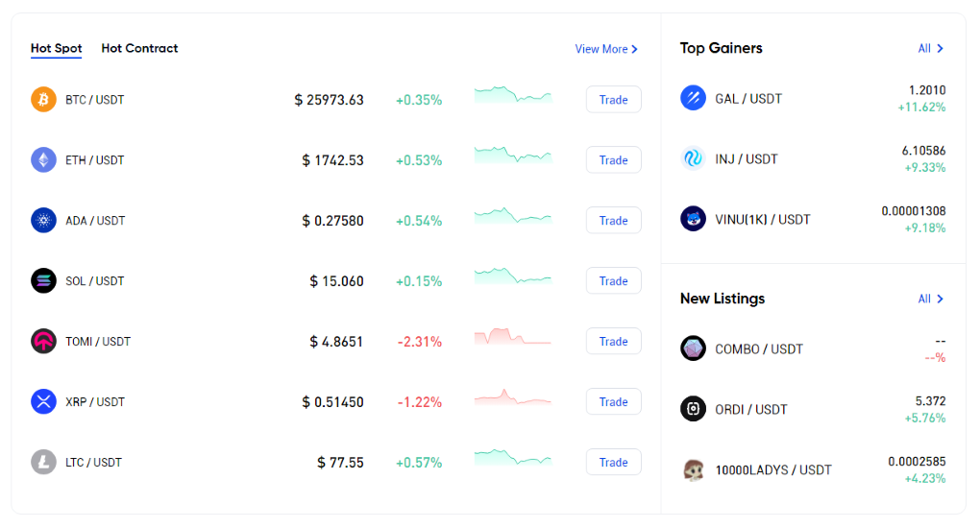Click the Litecoin LTC coin icon
980x528 pixels.
pos(44,463)
